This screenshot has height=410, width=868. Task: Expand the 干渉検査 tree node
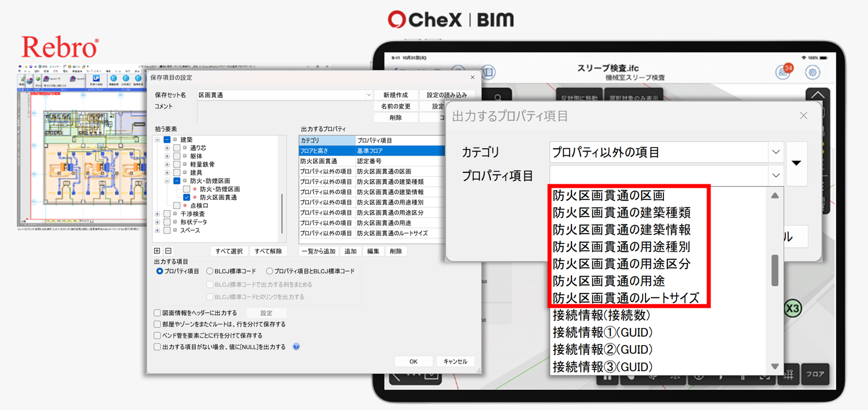pos(158,214)
